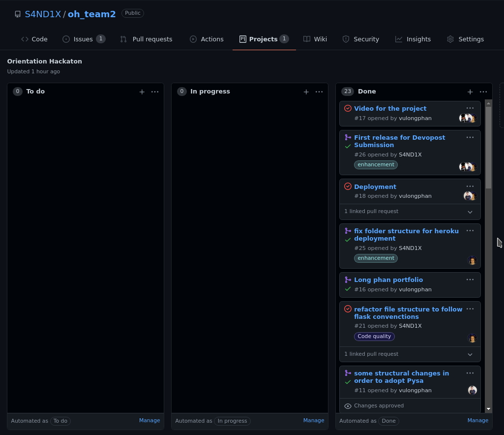Click merged PR icon on 'some structural changes'
The width and height of the screenshot is (504, 435).
pyautogui.click(x=348, y=373)
